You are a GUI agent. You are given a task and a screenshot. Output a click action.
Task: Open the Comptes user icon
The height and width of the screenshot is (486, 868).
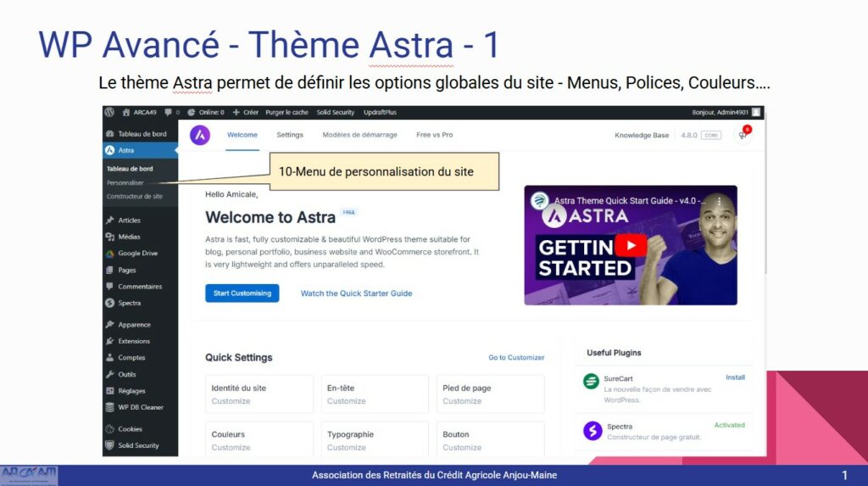(109, 357)
